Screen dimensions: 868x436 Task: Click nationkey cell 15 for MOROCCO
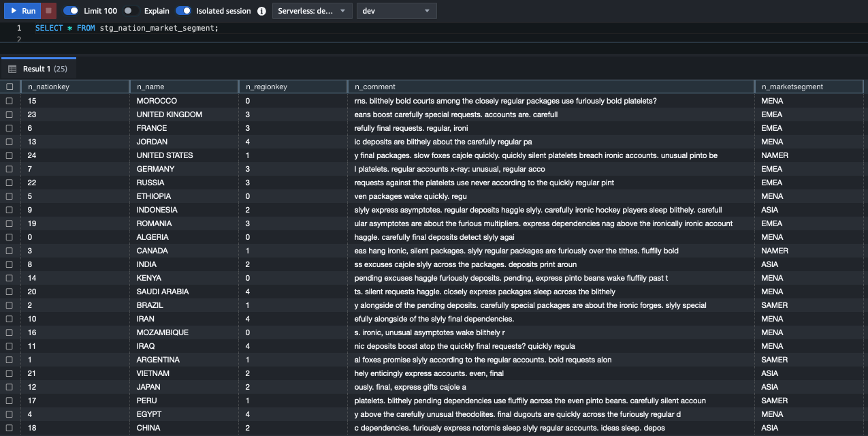[75, 101]
